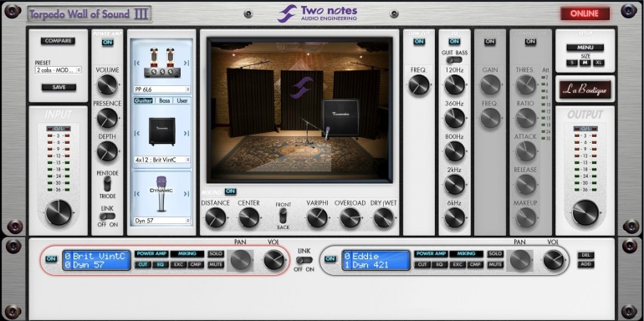
Task: Click the Dynamic microphone image
Action: [161, 193]
